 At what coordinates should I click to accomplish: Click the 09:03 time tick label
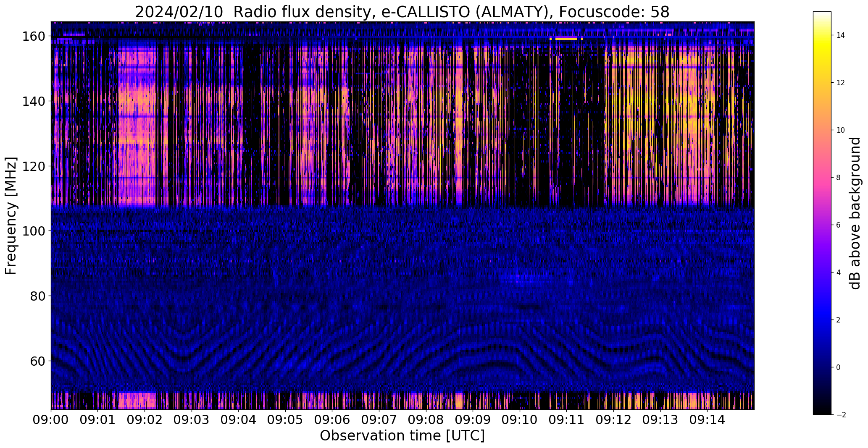point(192,419)
